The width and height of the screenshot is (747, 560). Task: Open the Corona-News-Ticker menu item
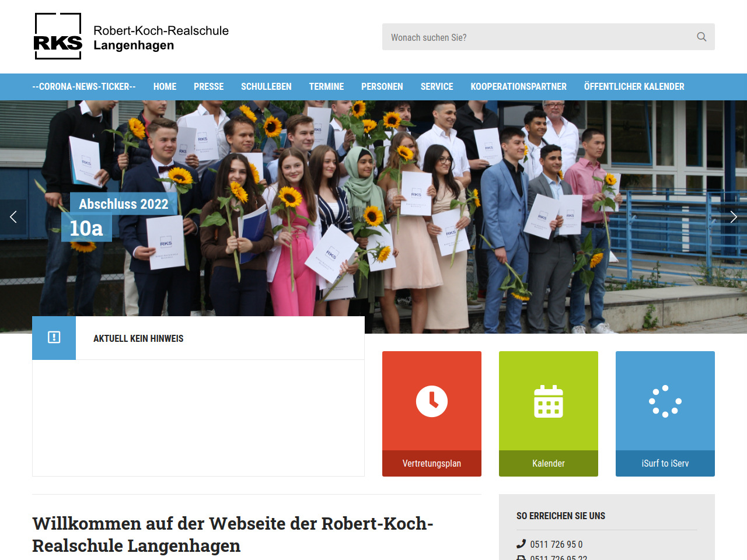84,86
